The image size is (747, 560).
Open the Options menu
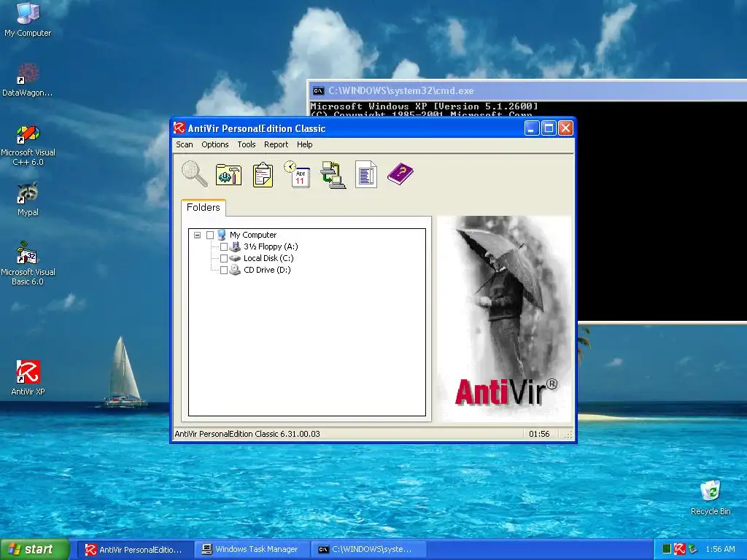[x=215, y=144]
